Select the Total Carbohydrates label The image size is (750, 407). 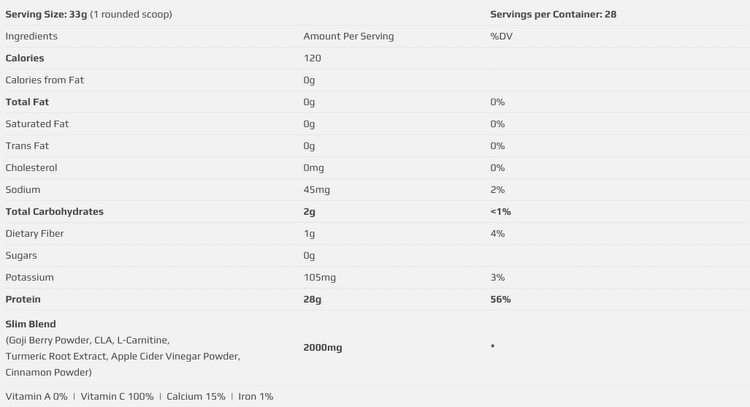tap(54, 212)
